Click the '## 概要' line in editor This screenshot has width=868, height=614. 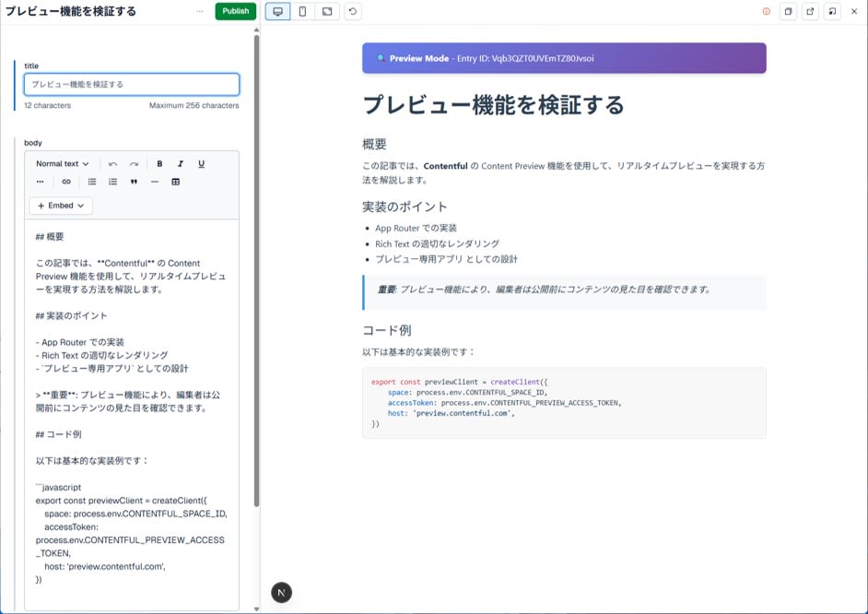(x=50, y=236)
